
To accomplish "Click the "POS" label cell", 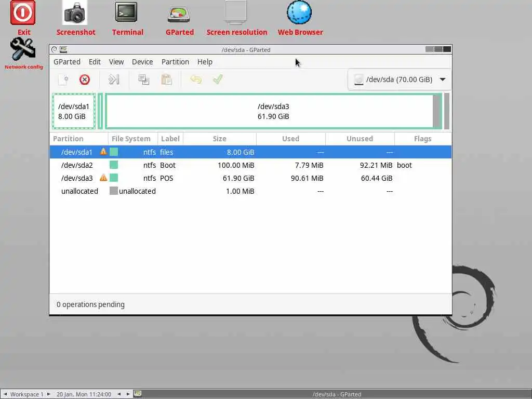I will coord(167,178).
